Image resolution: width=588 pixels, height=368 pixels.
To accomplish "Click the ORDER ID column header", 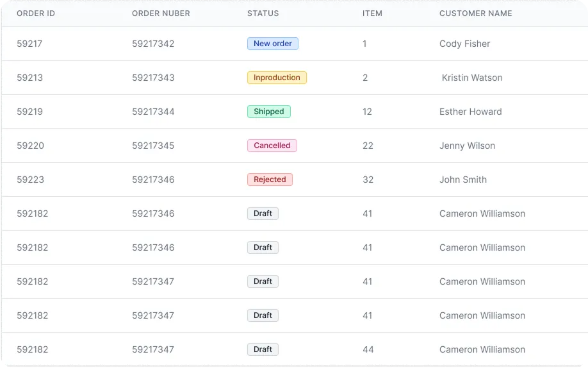I will (x=36, y=13).
